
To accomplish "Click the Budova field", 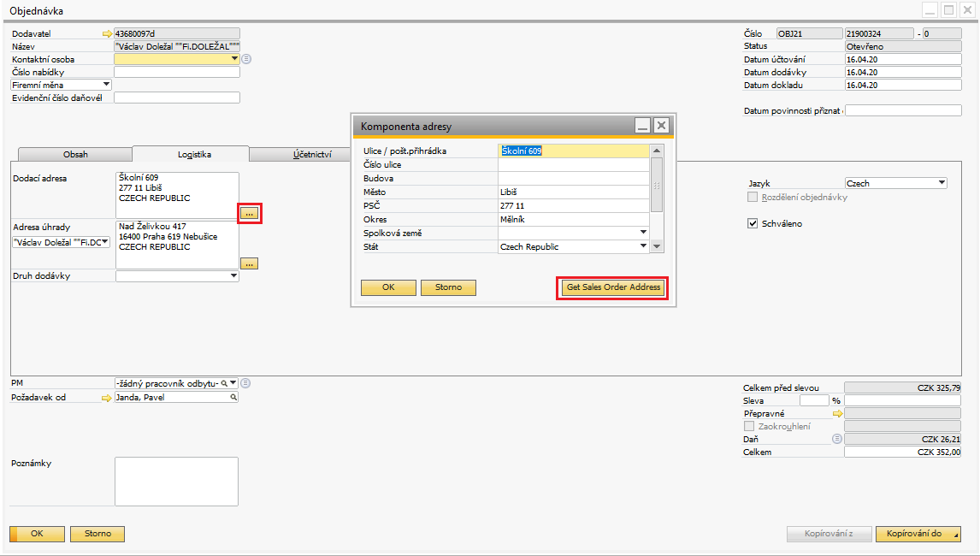I will point(574,178).
